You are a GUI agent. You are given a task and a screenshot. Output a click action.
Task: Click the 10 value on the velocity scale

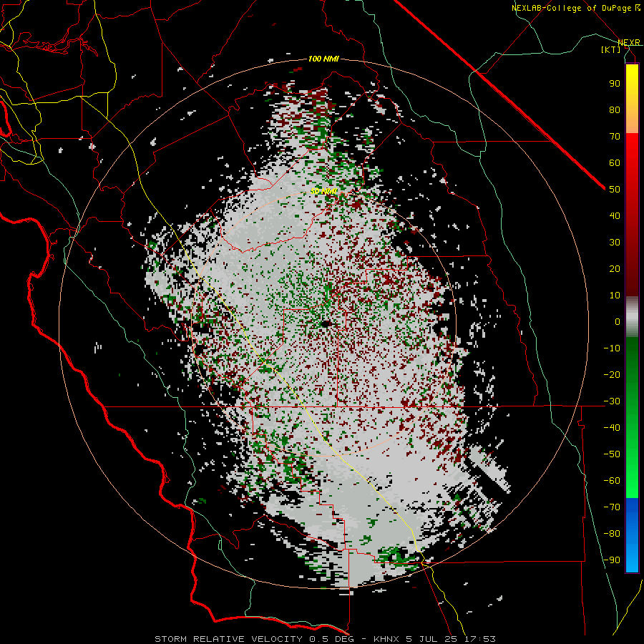point(615,296)
